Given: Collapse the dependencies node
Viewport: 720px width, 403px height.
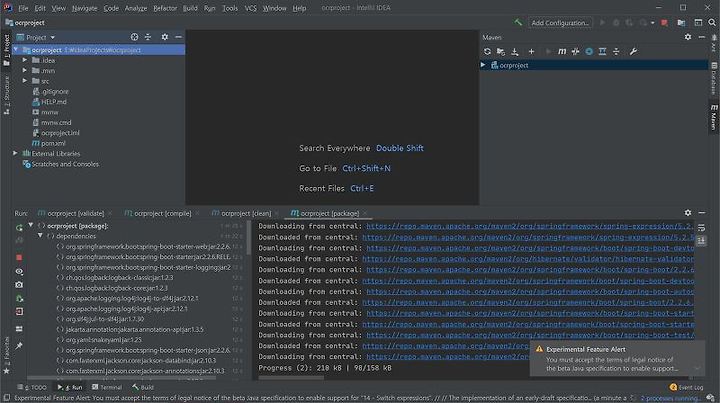Looking at the screenshot, I should point(40,236).
